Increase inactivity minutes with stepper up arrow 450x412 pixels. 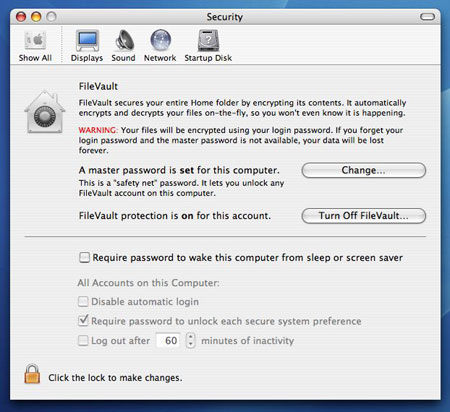pyautogui.click(x=190, y=337)
